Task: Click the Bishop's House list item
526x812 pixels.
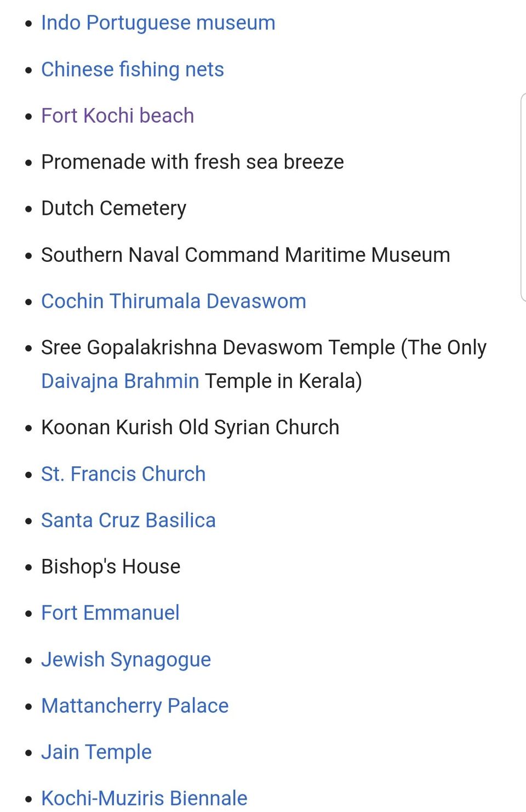Action: pos(111,567)
